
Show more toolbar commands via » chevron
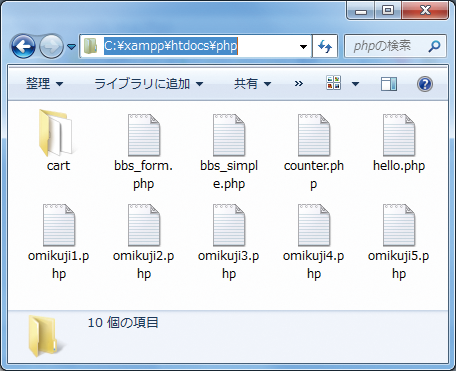[299, 83]
